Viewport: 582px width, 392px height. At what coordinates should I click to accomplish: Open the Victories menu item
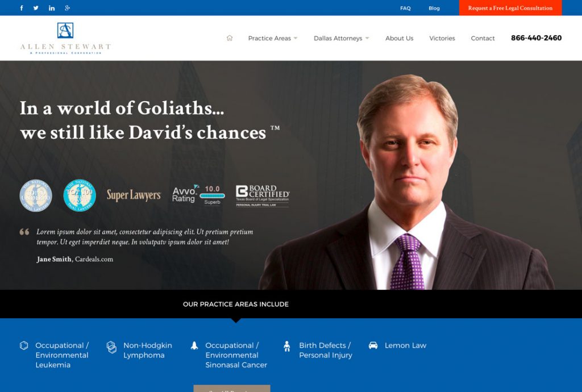click(442, 38)
